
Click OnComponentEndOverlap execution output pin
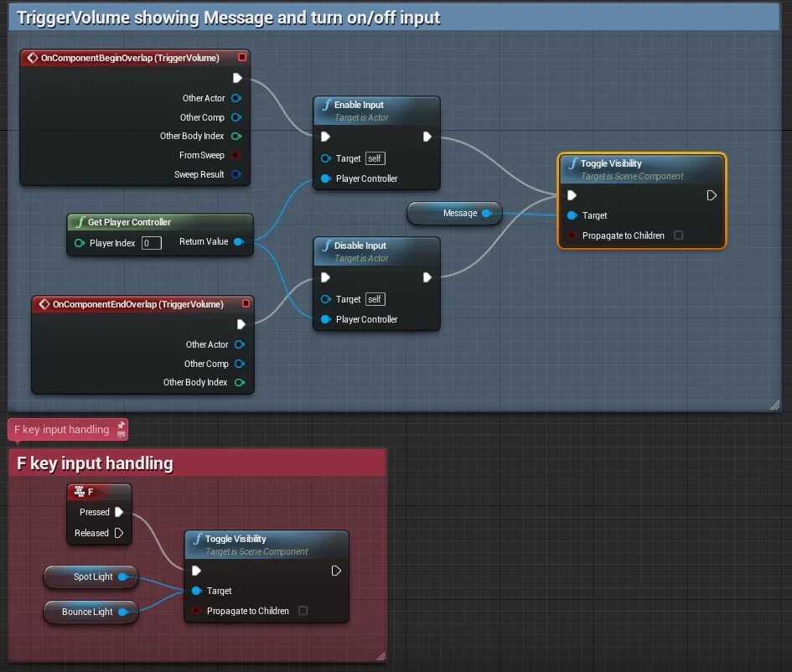(241, 324)
